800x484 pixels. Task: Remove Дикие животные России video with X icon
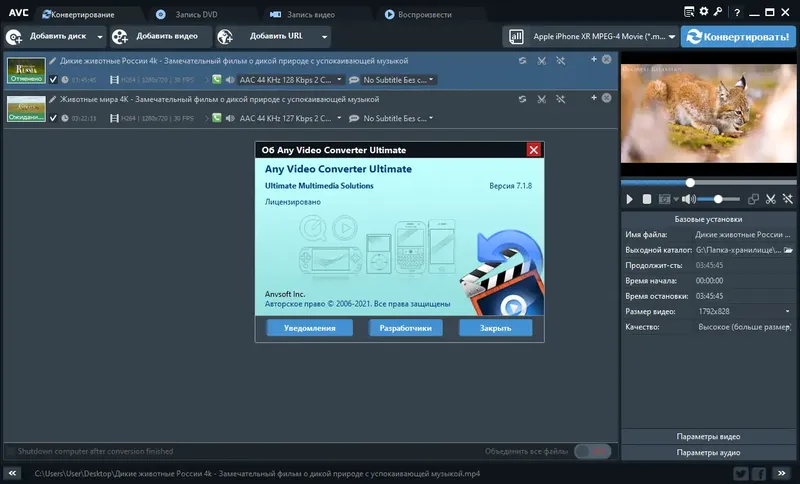pos(606,59)
